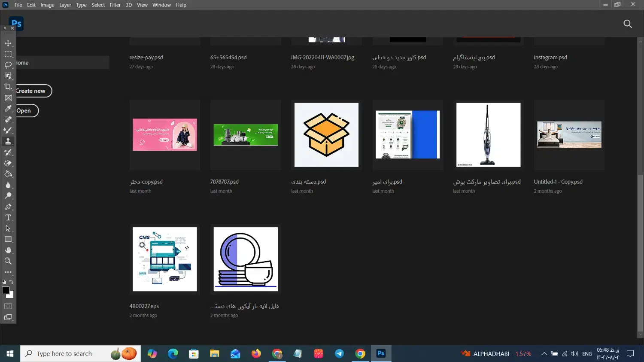Click the Create new button
Viewport: 644px width, 362px height.
click(31, 91)
